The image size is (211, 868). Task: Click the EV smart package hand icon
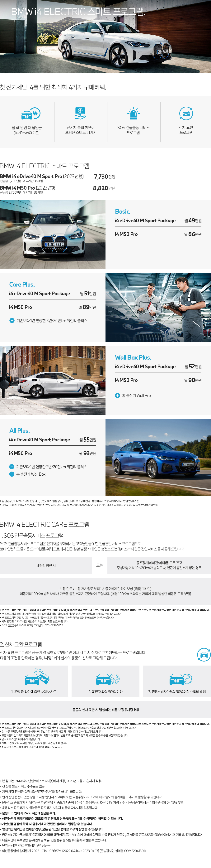point(80,113)
